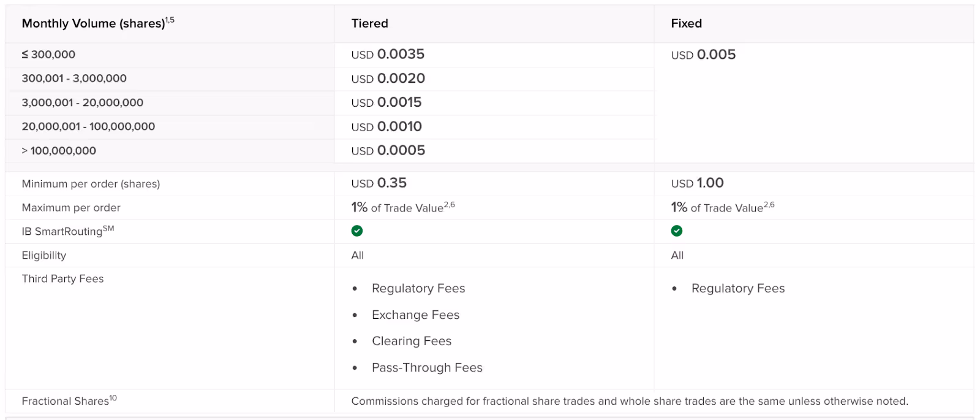Click the green checkmark in the Tiered column

coord(357,231)
